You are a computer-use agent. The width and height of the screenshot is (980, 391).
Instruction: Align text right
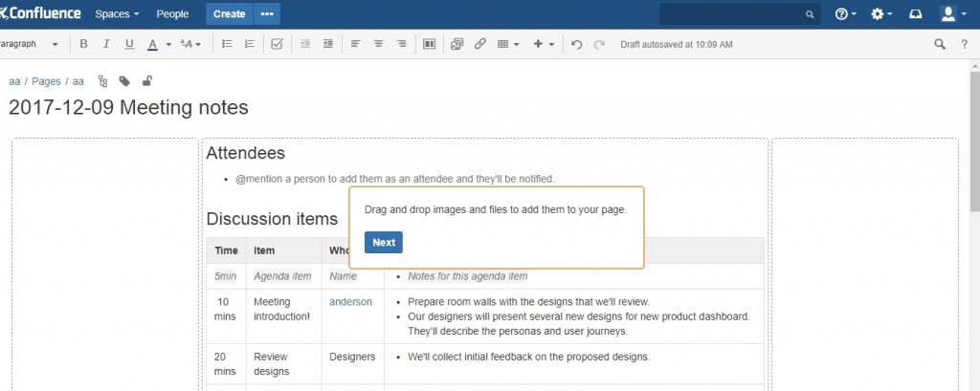[401, 44]
